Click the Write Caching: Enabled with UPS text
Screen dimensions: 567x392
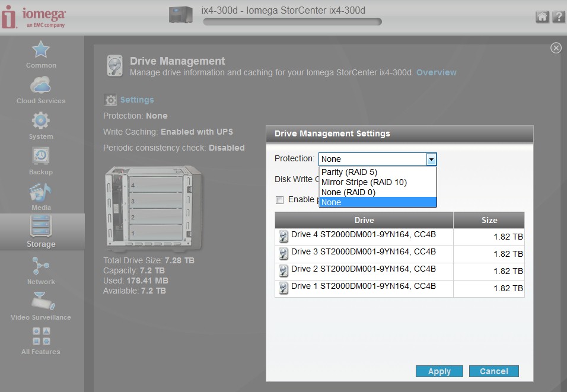click(x=168, y=132)
